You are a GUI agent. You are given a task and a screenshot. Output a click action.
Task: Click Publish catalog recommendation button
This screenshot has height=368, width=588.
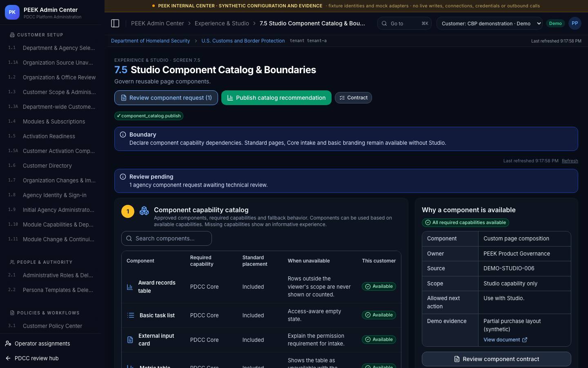click(x=276, y=98)
